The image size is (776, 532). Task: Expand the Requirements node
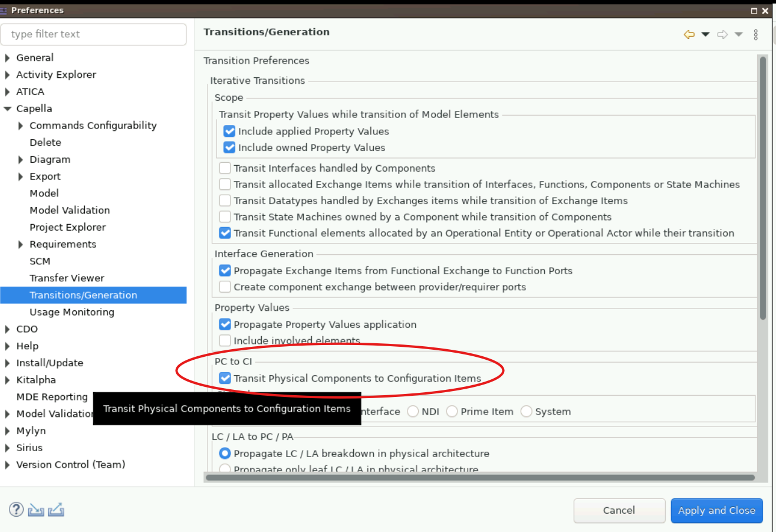point(21,244)
